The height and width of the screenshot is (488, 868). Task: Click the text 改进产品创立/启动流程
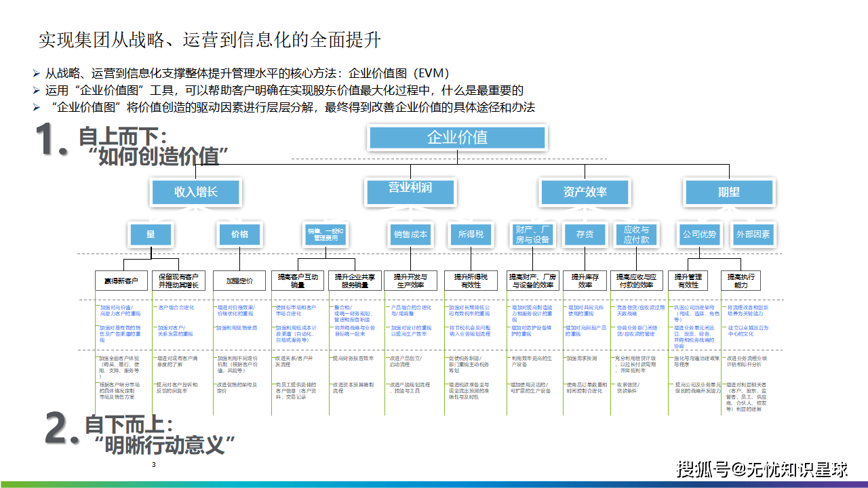(x=406, y=361)
